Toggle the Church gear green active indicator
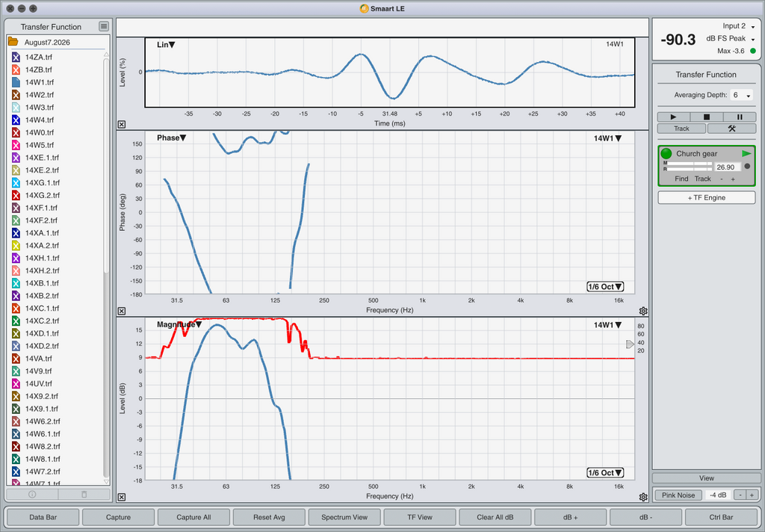Viewport: 765px width, 532px height. (666, 154)
